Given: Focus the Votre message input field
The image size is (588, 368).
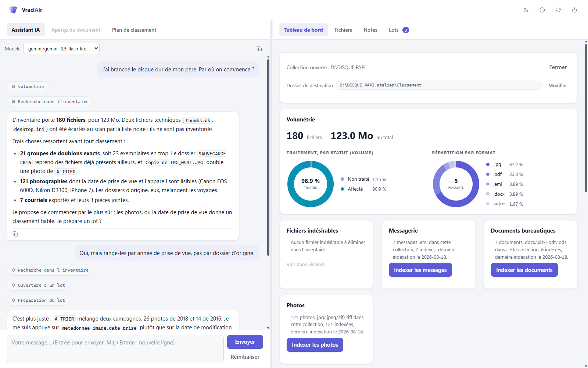Looking at the screenshot, I should click(x=115, y=349).
